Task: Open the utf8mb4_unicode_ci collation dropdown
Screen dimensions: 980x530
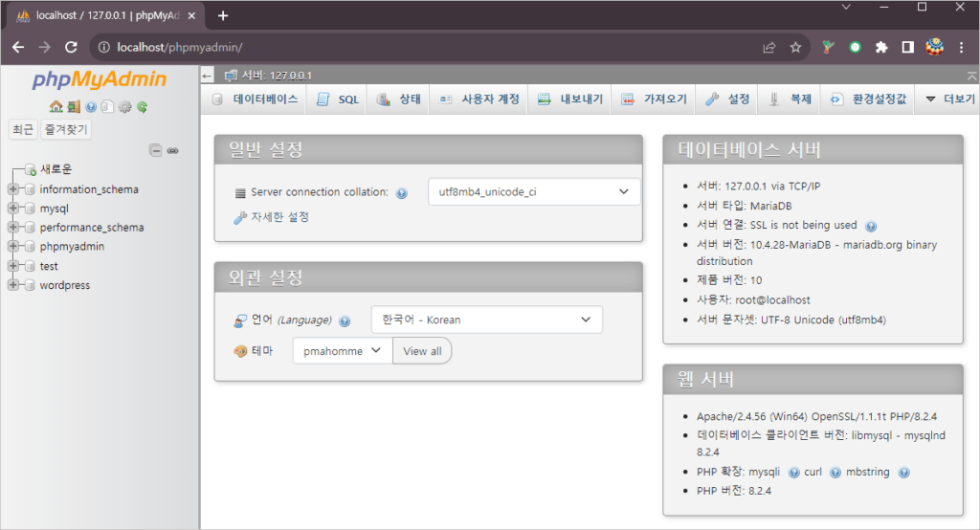Action: tap(534, 192)
